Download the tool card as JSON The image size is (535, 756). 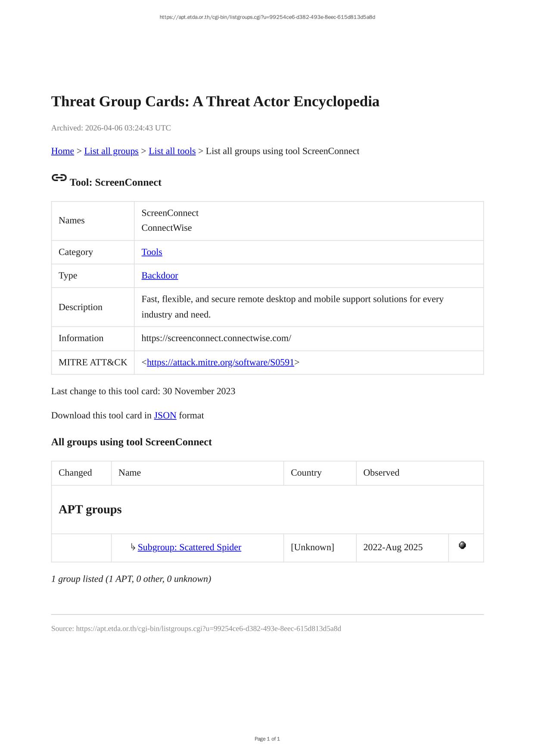pyautogui.click(x=165, y=415)
